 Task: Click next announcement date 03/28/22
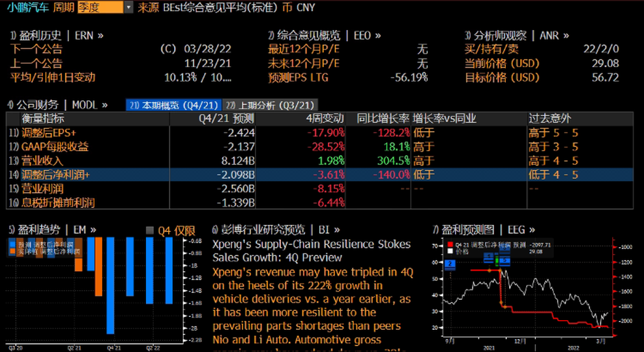tap(208, 50)
